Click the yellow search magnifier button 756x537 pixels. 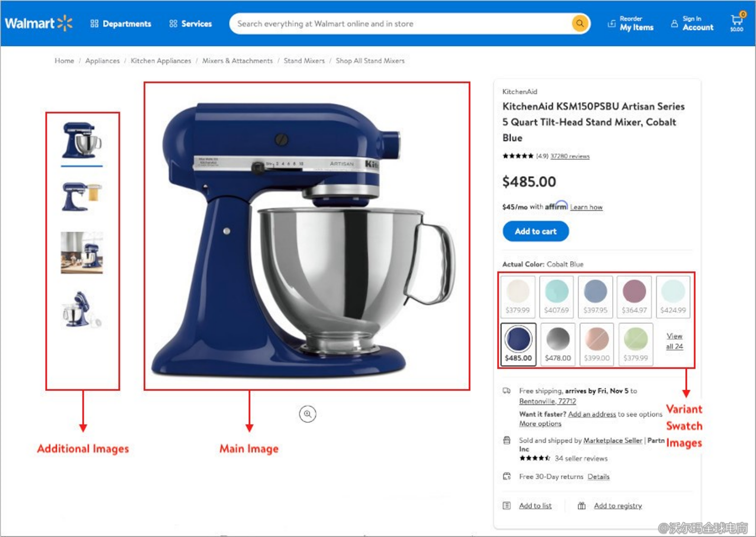[x=580, y=23]
